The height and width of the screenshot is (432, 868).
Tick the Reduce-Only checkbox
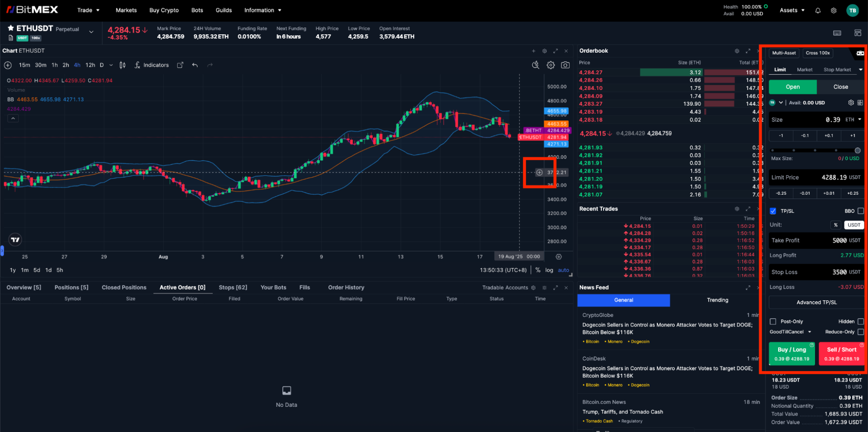(860, 332)
